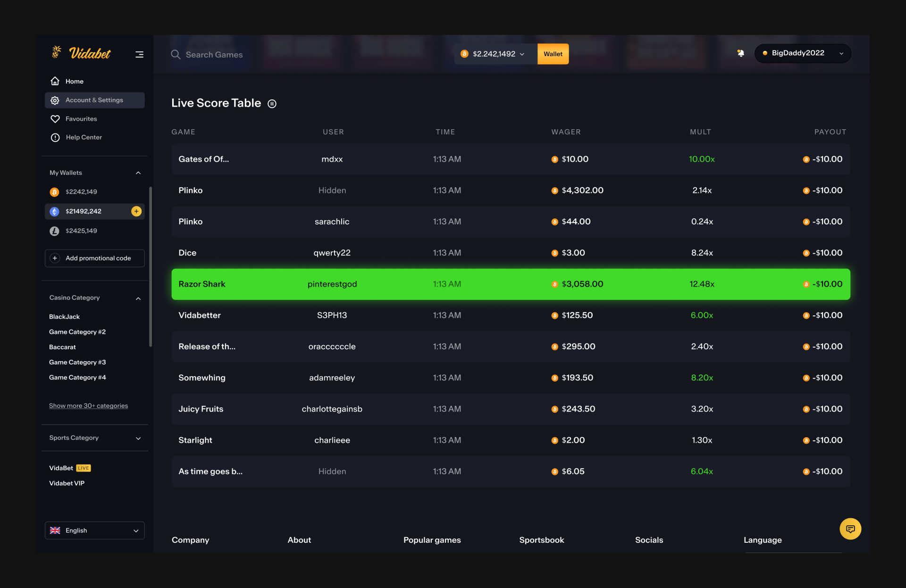
Task: Open the English language dropdown
Action: [94, 530]
